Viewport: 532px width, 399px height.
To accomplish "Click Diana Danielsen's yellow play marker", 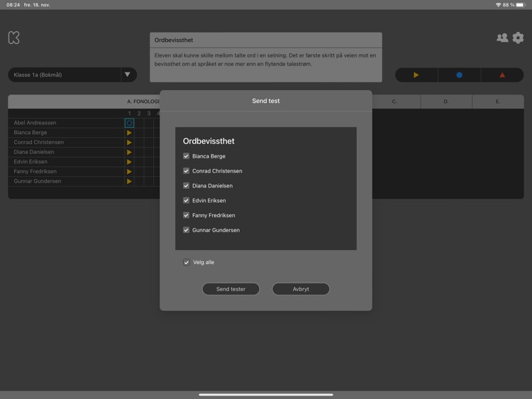I will point(129,152).
